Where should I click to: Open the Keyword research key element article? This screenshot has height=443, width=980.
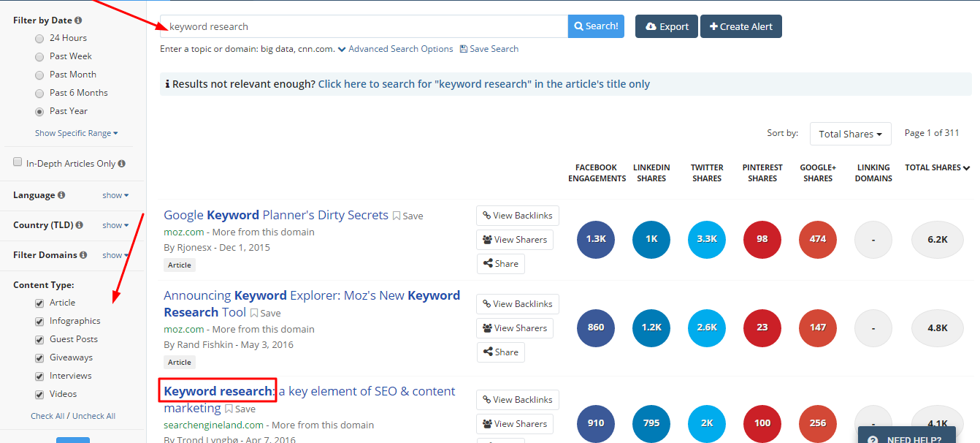(310, 399)
